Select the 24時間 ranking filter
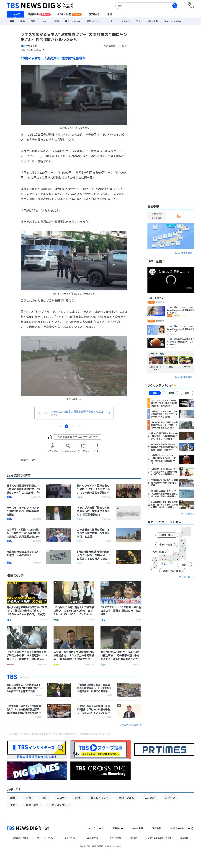This screenshot has width=201, height=868. click(x=171, y=393)
